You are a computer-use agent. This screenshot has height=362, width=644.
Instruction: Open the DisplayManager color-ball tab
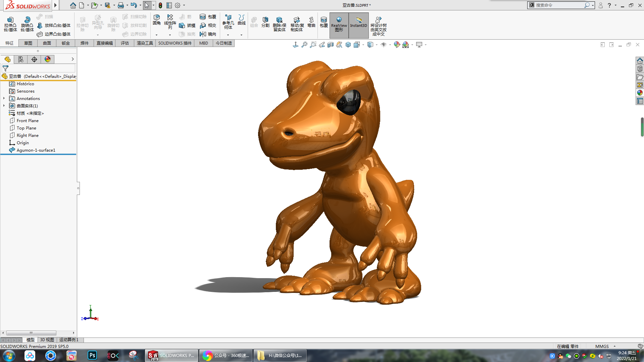(48, 59)
